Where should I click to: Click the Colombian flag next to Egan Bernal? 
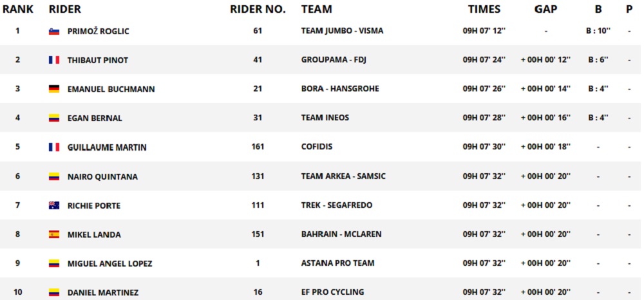tap(54, 118)
